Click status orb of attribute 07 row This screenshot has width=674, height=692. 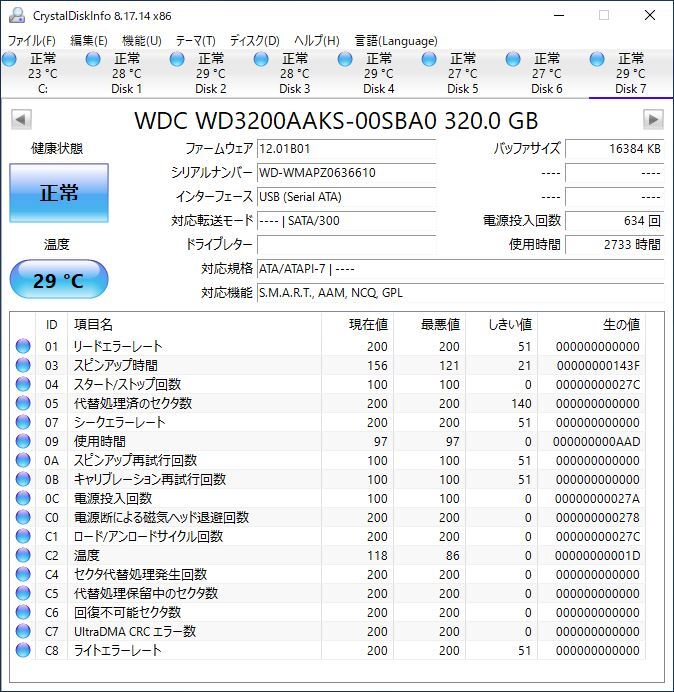23,422
